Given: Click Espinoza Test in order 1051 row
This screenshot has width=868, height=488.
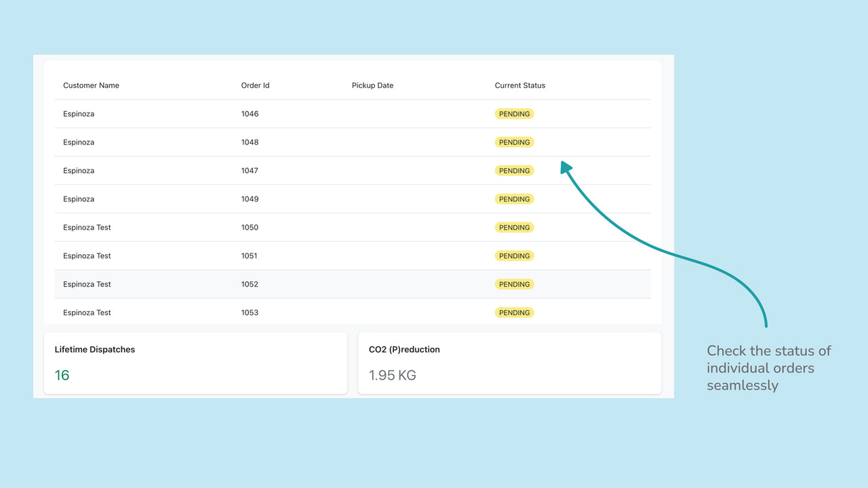Looking at the screenshot, I should click(87, 256).
